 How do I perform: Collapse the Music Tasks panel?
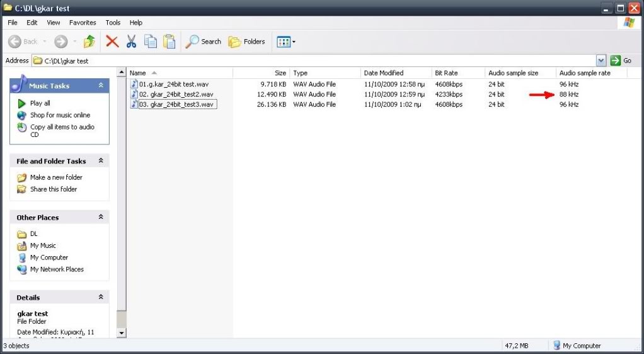click(x=101, y=85)
